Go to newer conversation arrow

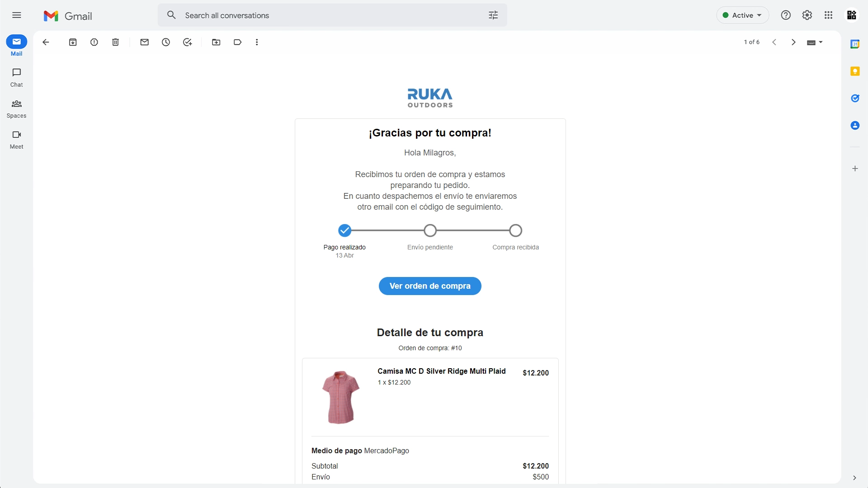click(x=774, y=42)
